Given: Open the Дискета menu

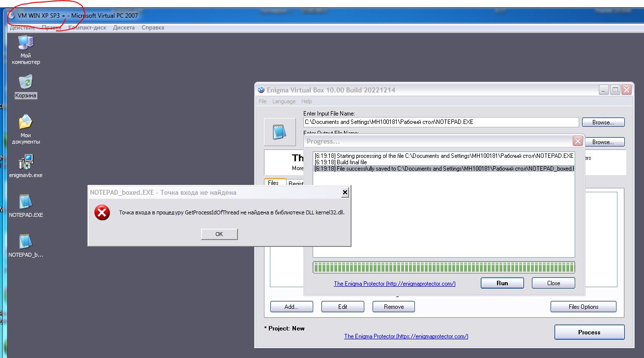Looking at the screenshot, I should click(124, 28).
